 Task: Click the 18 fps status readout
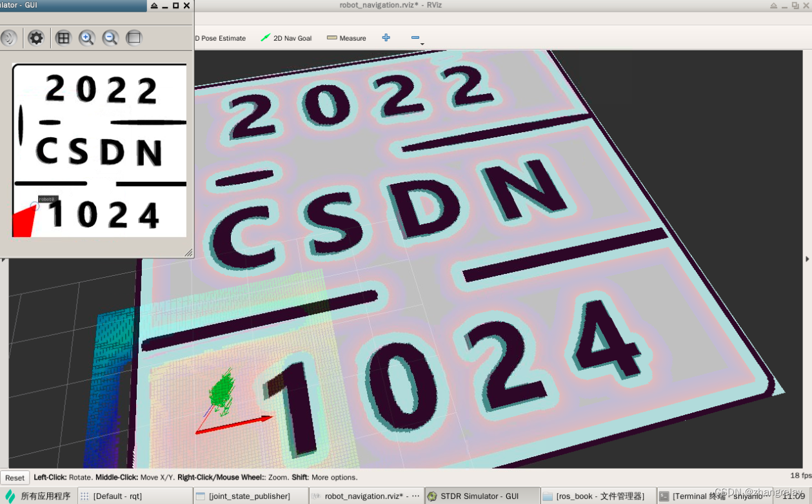[x=800, y=476]
